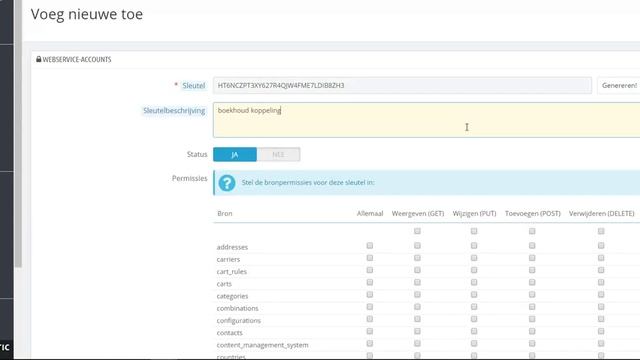Check the select-all Wijzigen (PUT) checkbox

tap(474, 231)
